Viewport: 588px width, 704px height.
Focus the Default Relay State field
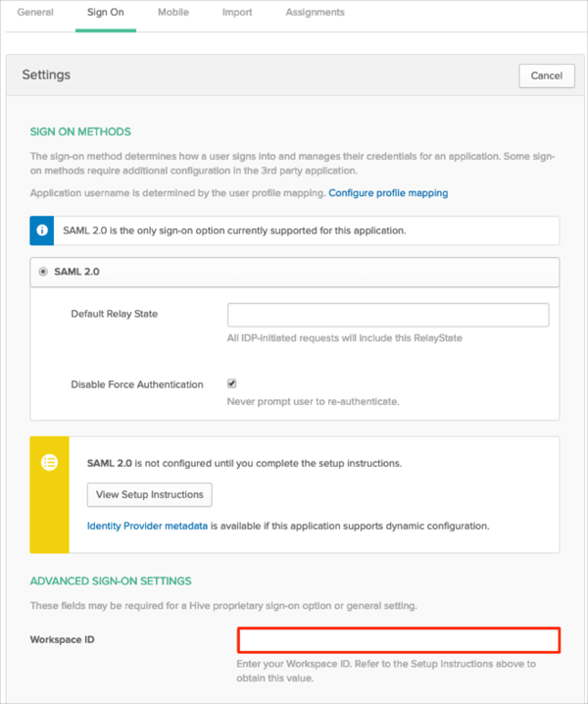click(x=388, y=315)
